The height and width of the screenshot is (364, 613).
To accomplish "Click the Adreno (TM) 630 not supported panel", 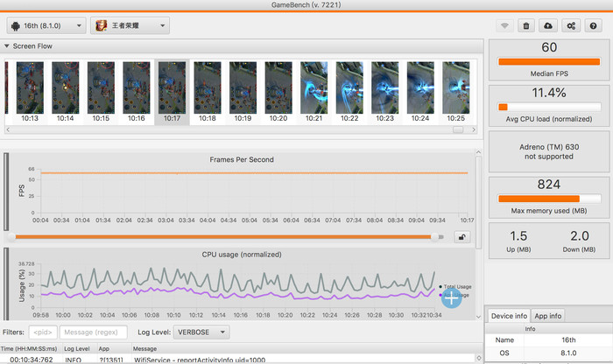I will tap(549, 151).
